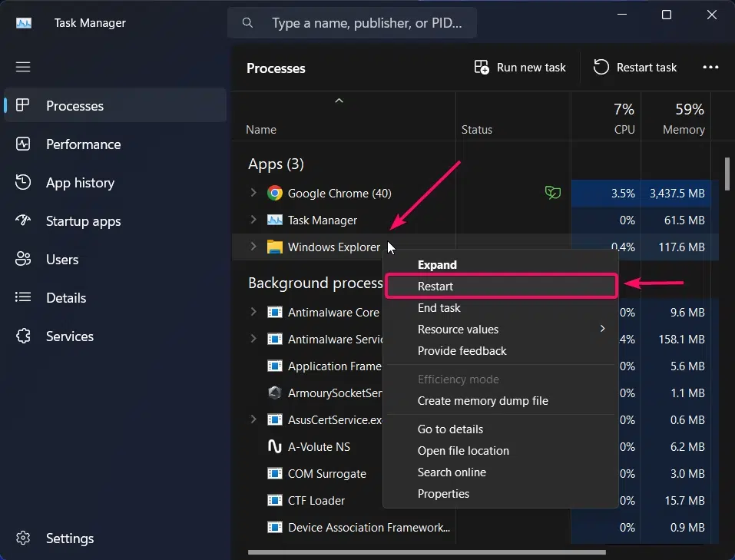The image size is (735, 560).
Task: Open Settings from the sidebar label
Action: click(x=70, y=538)
